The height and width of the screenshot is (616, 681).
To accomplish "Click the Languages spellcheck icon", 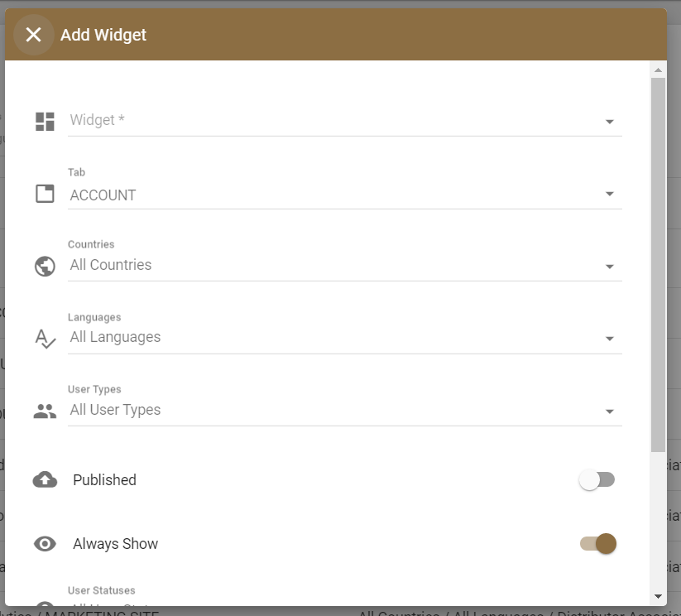I will (x=45, y=339).
